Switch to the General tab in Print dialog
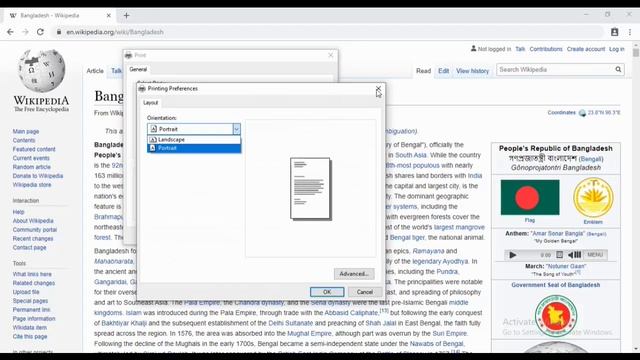 (138, 69)
